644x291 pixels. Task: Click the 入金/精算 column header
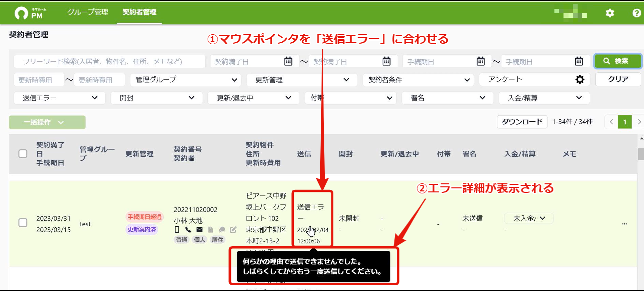[x=520, y=154]
